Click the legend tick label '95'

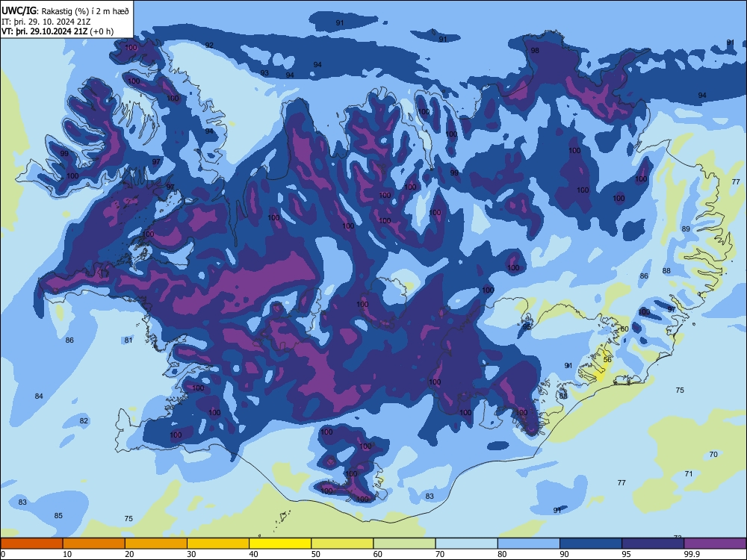(x=627, y=554)
